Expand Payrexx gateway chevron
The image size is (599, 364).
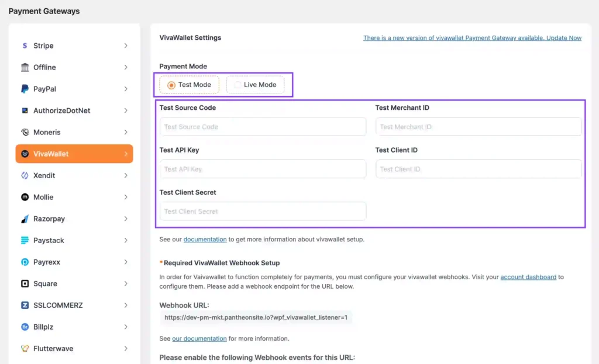coord(126,262)
